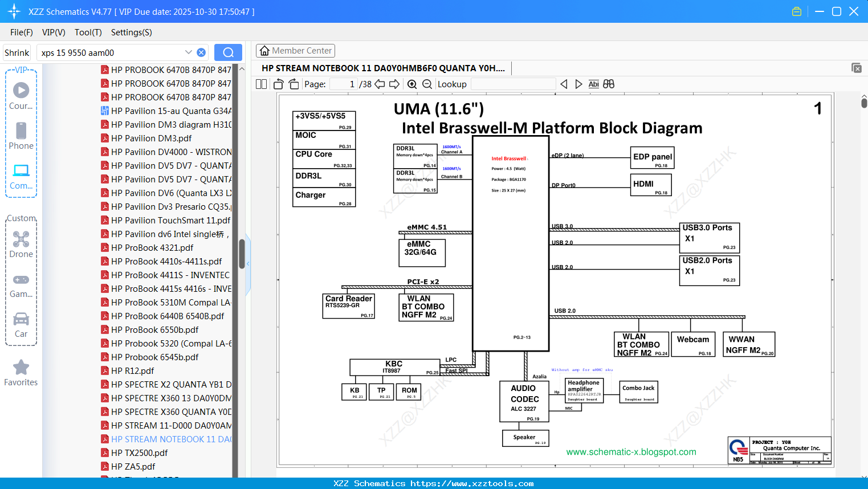Collapse the file list panel handle
Viewport: 868px width, 489px height.
tap(248, 264)
